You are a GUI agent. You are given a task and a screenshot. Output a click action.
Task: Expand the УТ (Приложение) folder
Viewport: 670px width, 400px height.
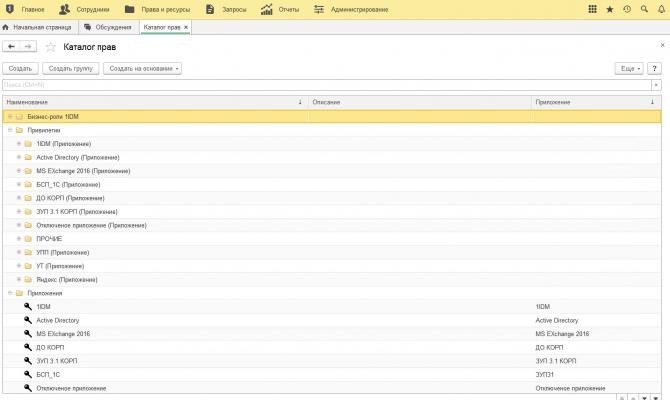coord(19,266)
